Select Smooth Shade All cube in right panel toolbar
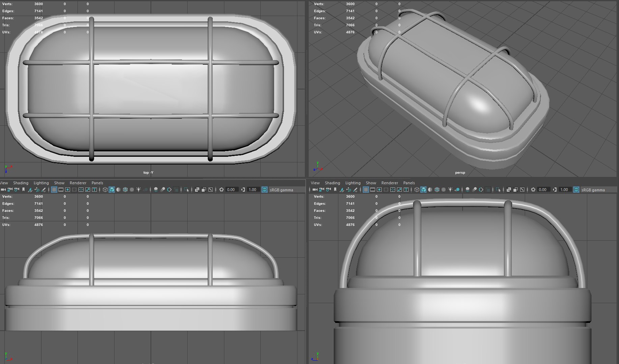Screen dimensions: 619x364 coord(423,190)
